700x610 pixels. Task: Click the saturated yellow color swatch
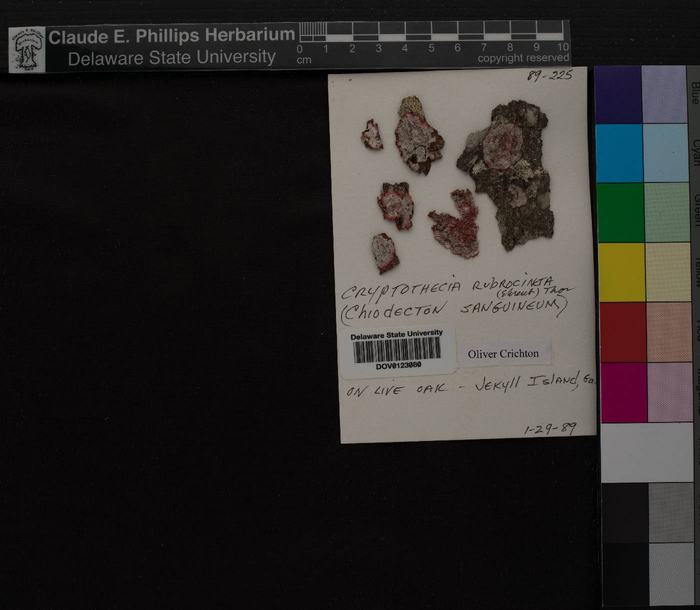[621, 272]
